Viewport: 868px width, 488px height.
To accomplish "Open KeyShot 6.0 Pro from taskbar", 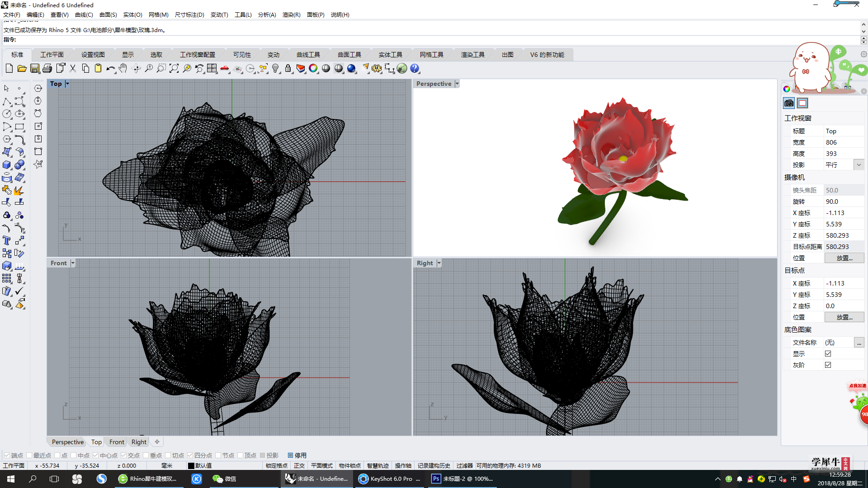I will 389,479.
